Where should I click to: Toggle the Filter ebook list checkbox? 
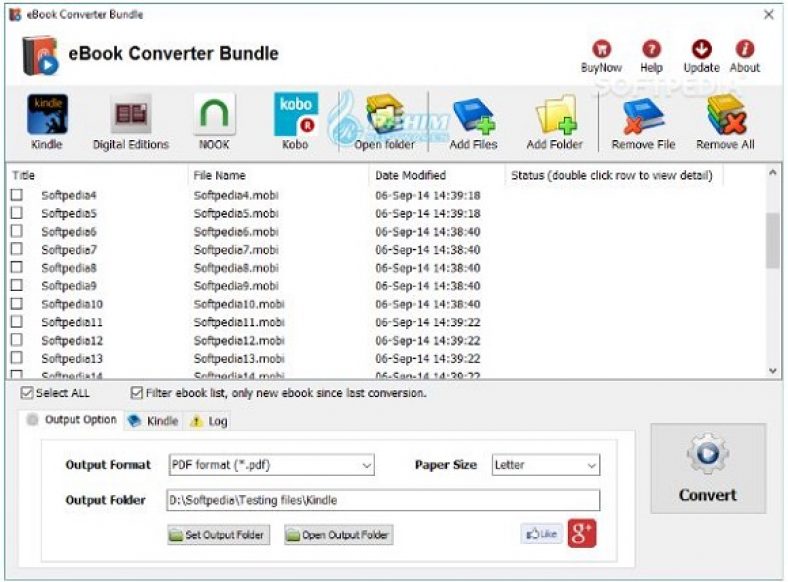(136, 393)
